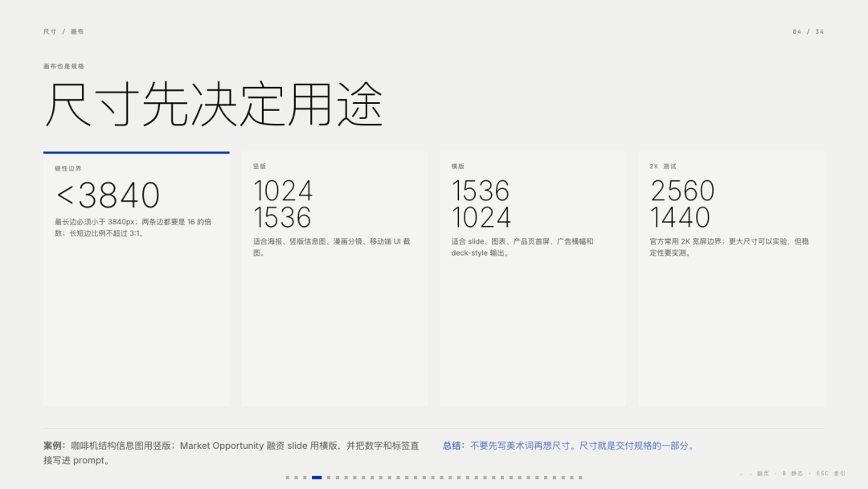Click the '<3840' number
Image resolution: width=868 pixels, height=489 pixels.
108,195
